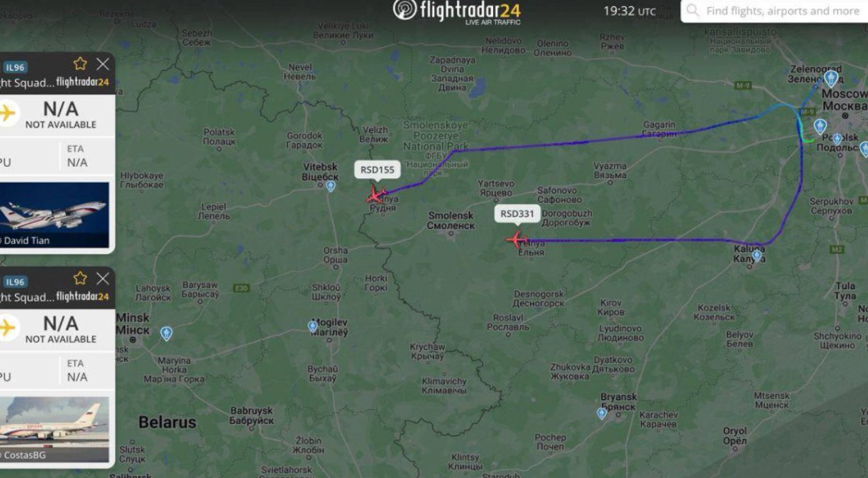This screenshot has width=868, height=478.
Task: Select the Mogilev airport pin
Action: pos(313,326)
